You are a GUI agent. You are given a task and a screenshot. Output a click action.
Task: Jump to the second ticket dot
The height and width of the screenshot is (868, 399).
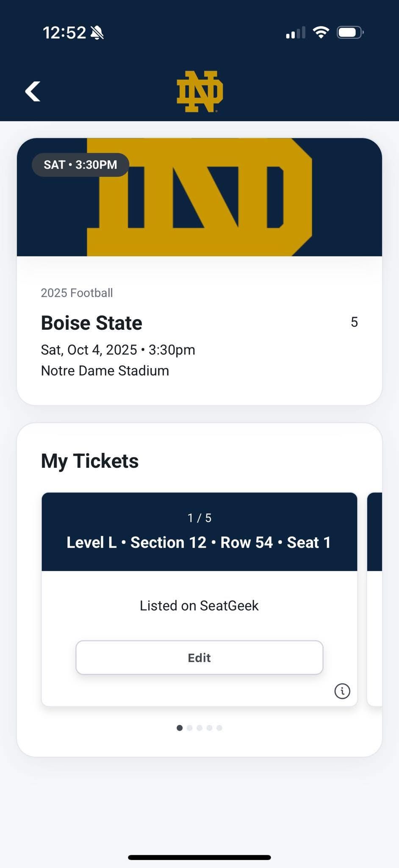click(189, 728)
